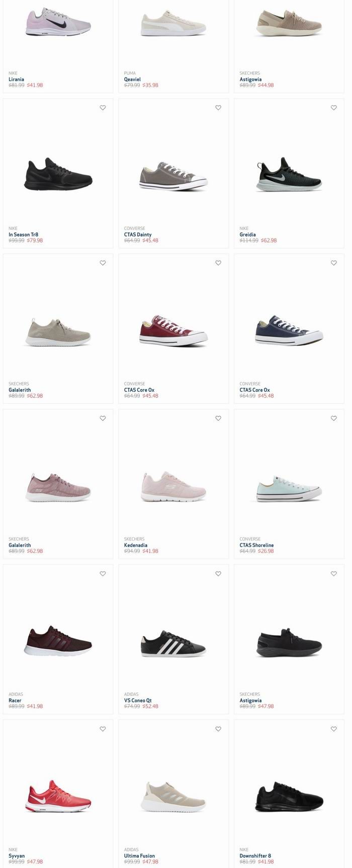352x868 pixels.
Task: Favorite the beige Skechers Galalerith
Action: tap(103, 263)
